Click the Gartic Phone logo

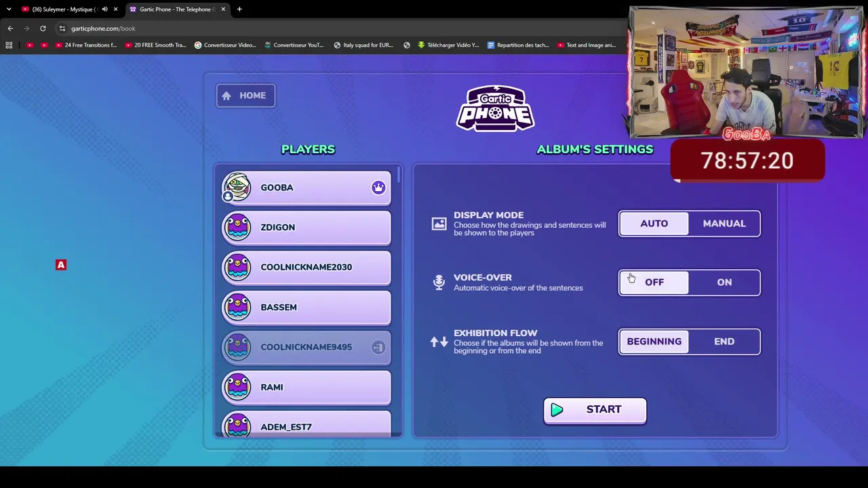tap(495, 108)
